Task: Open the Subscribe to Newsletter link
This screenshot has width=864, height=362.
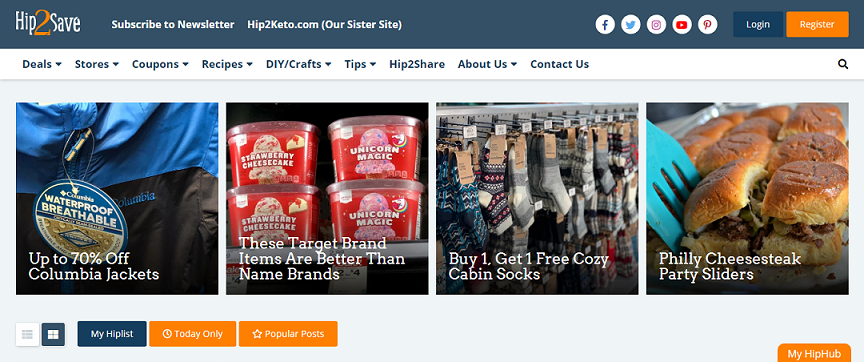Action: 173,25
